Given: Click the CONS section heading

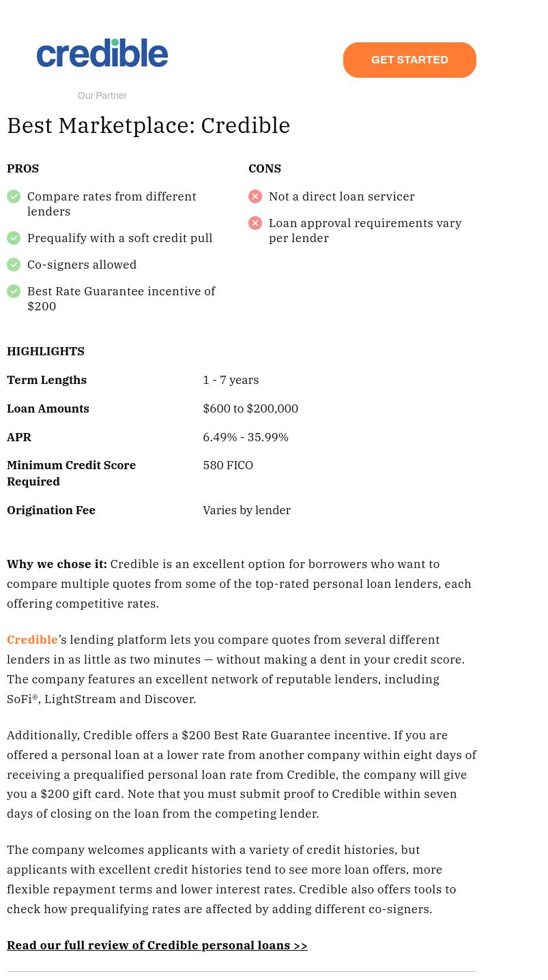Looking at the screenshot, I should 265,168.
